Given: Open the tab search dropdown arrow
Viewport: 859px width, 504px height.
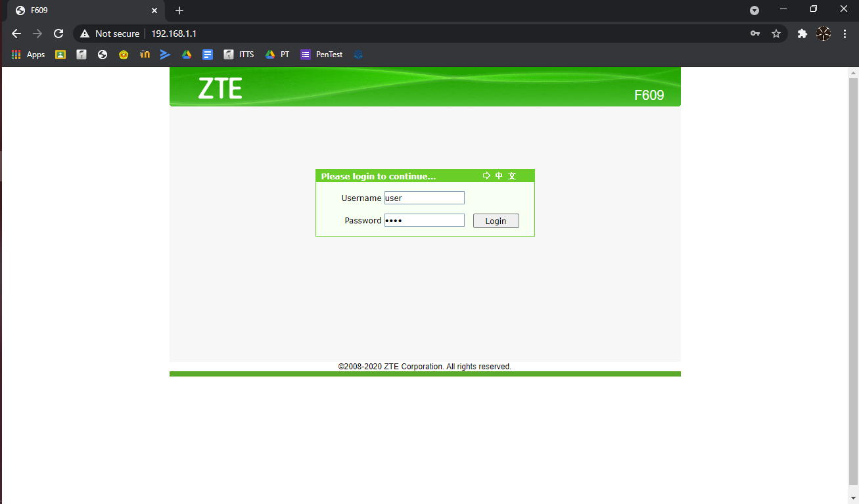Looking at the screenshot, I should [755, 11].
